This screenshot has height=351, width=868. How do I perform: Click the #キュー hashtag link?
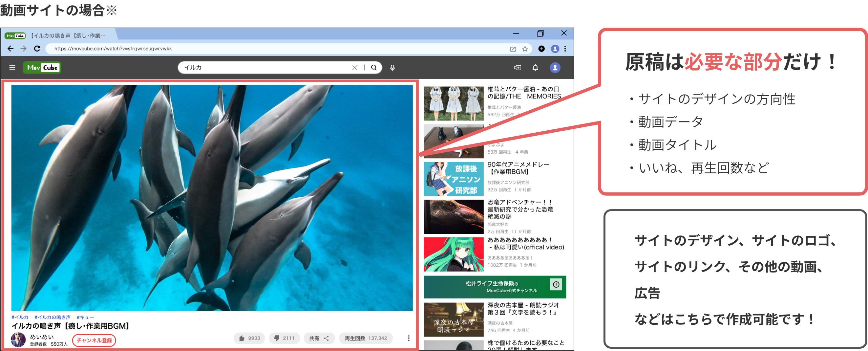tap(85, 317)
